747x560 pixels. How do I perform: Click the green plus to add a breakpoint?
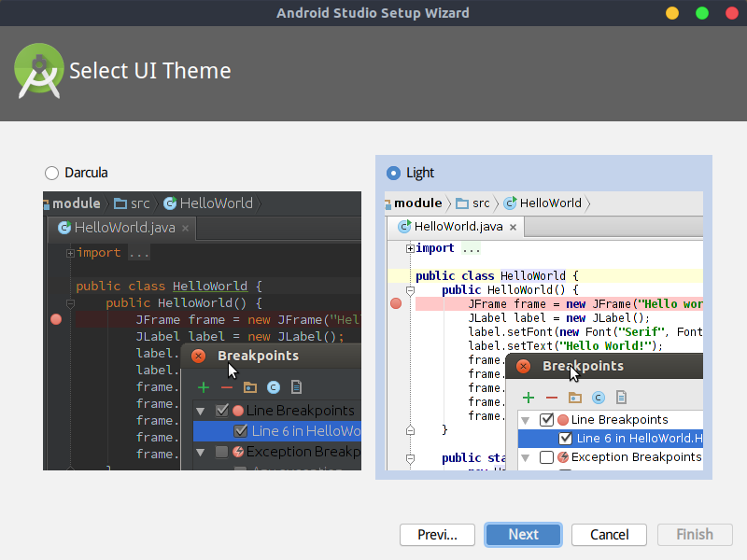[x=529, y=397]
